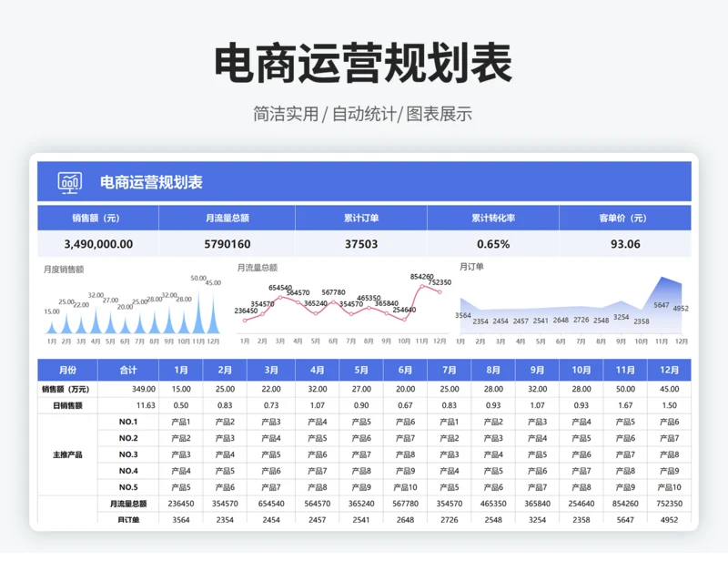Image resolution: width=728 pixels, height=561 pixels.
Task: Click the 月流量总额 summary header above 5790160
Action: click(227, 218)
